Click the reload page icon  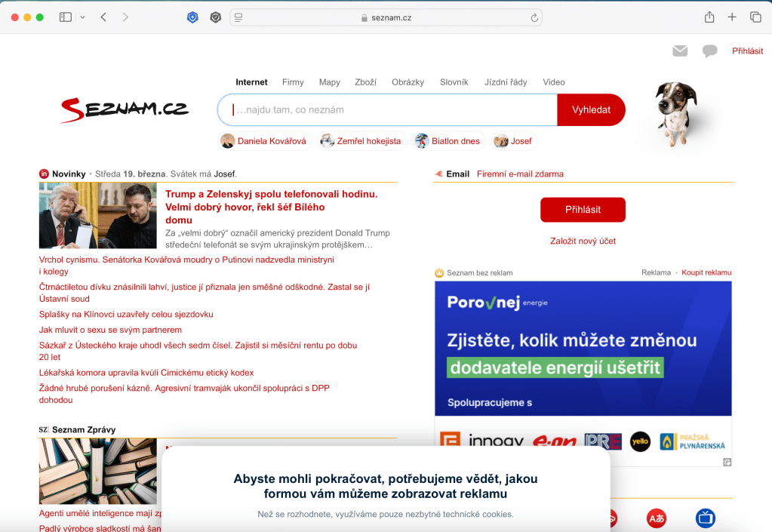tap(534, 18)
